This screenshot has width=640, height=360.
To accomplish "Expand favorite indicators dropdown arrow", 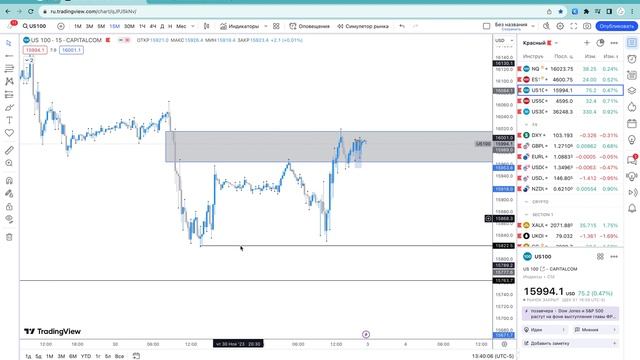I will coord(266,26).
